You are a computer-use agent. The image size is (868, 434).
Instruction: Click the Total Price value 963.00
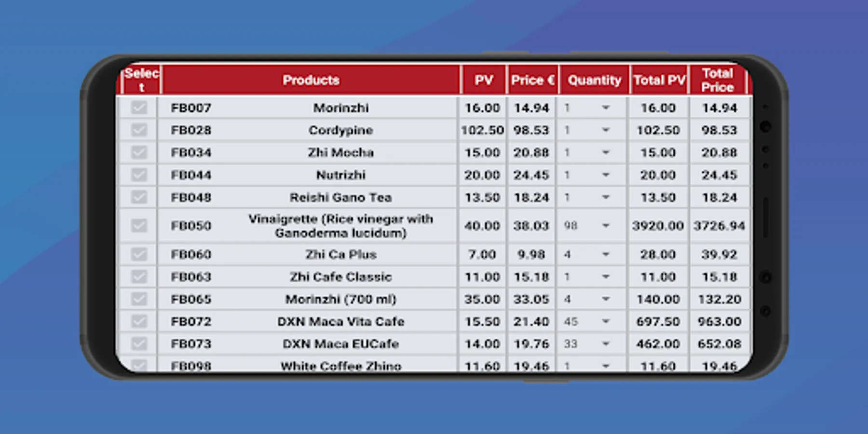(x=719, y=321)
